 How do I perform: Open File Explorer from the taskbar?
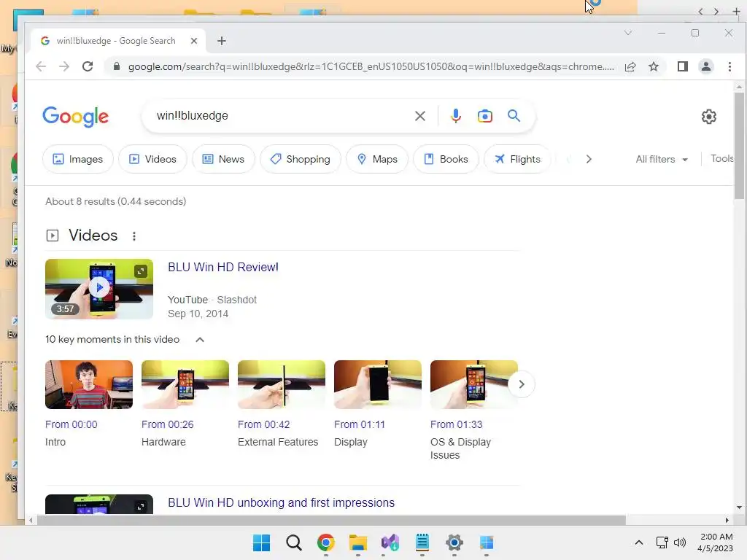point(357,542)
